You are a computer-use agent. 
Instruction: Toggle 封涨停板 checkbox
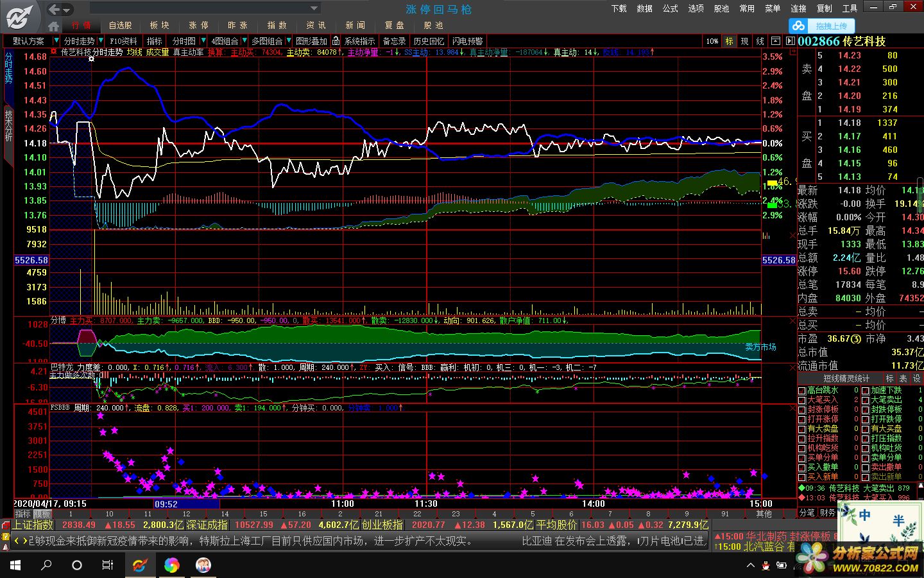[801, 410]
